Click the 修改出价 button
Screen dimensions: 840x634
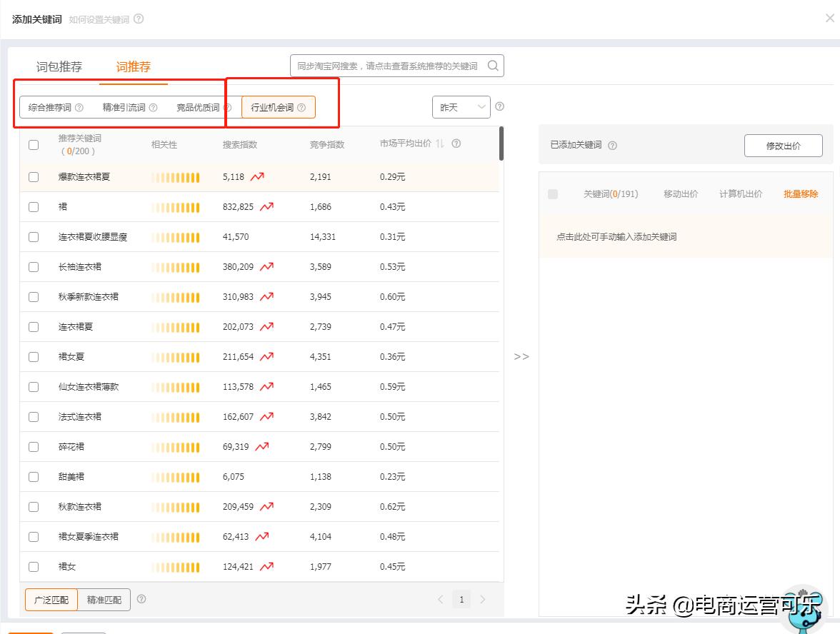click(x=784, y=145)
